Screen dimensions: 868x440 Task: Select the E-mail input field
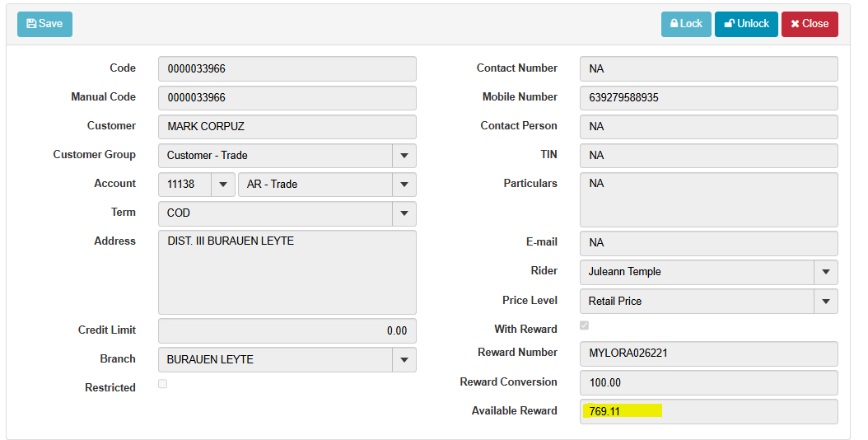(708, 243)
